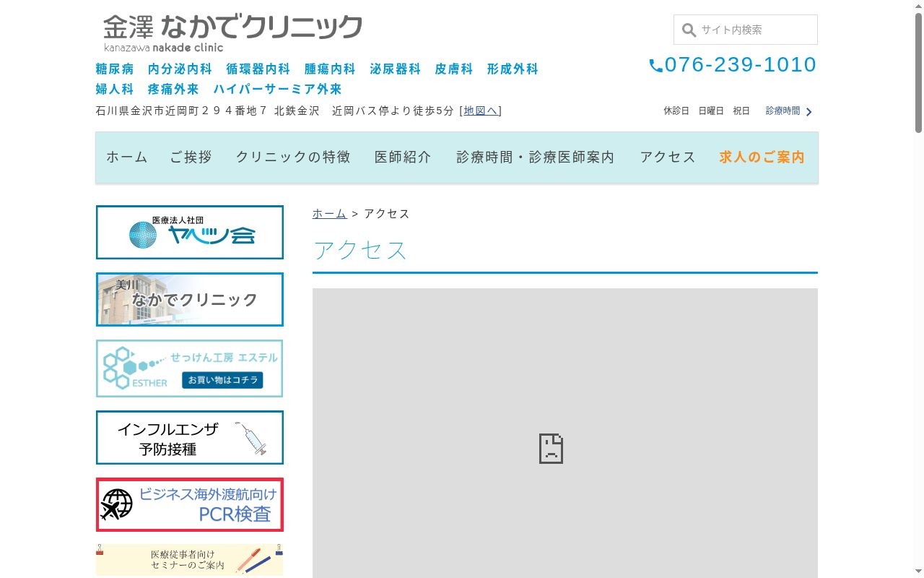Open the 糖尿病 department link
The width and height of the screenshot is (924, 578).
pyautogui.click(x=115, y=69)
